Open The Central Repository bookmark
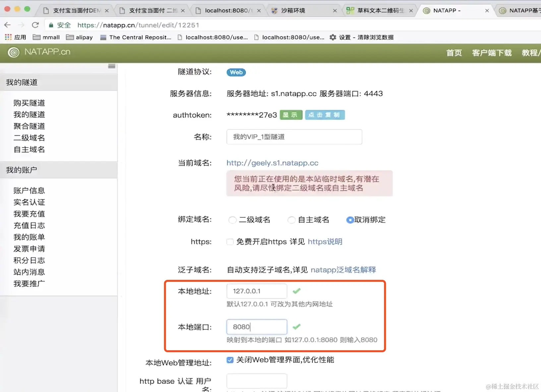This screenshot has height=392, width=541. 136,37
